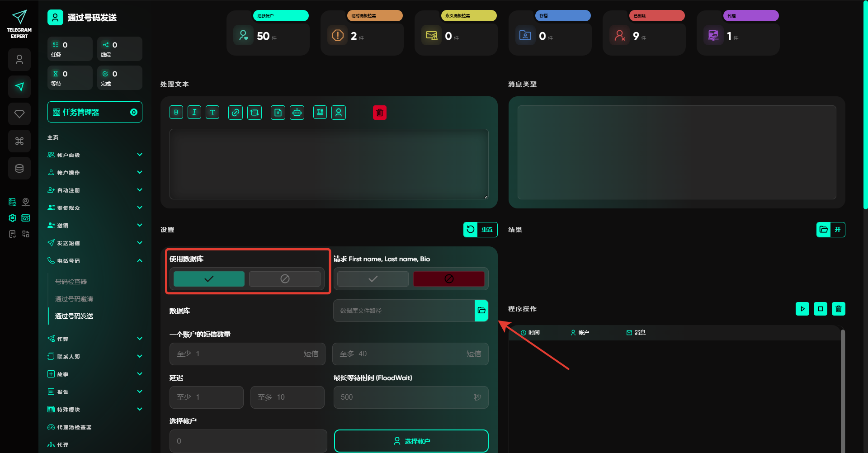The height and width of the screenshot is (453, 868).
Task: Click the Bold formatting icon
Action: [176, 113]
